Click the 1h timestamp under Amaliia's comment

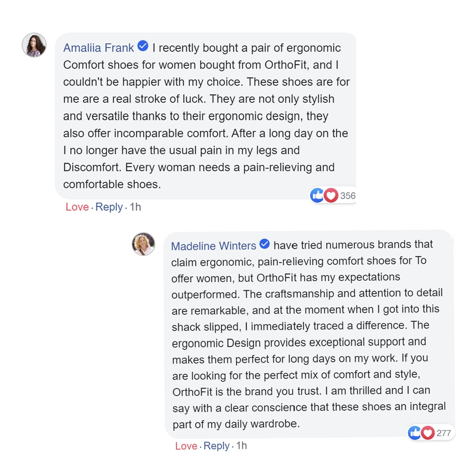tap(135, 207)
